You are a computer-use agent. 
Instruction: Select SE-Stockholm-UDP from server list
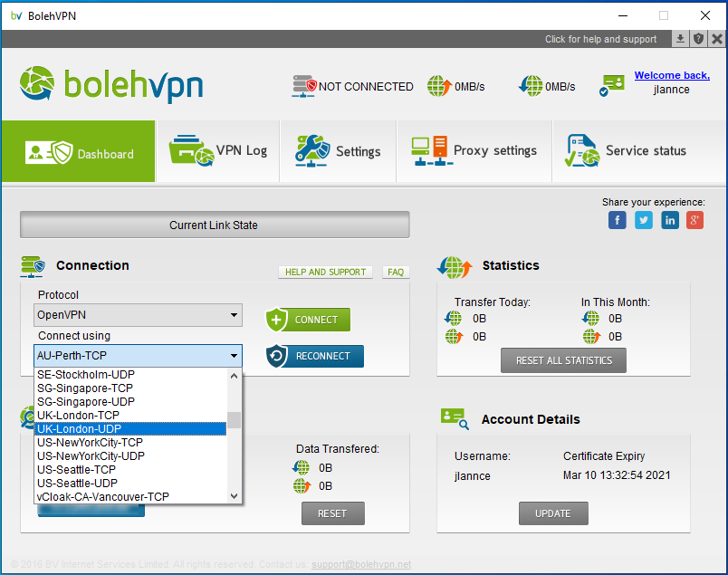click(x=130, y=375)
